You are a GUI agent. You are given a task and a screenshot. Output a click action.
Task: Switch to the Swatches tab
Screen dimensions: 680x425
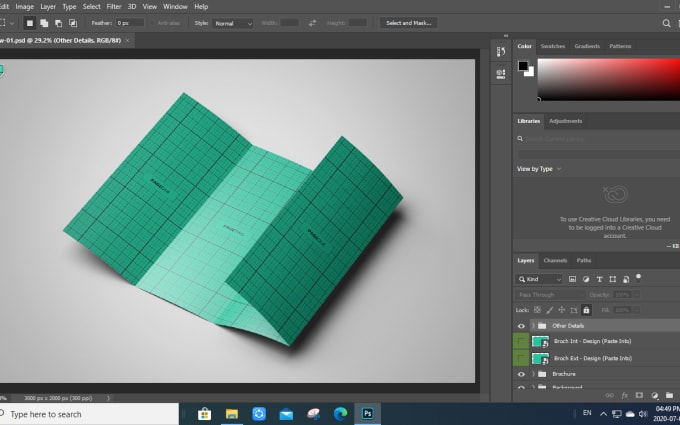(552, 46)
